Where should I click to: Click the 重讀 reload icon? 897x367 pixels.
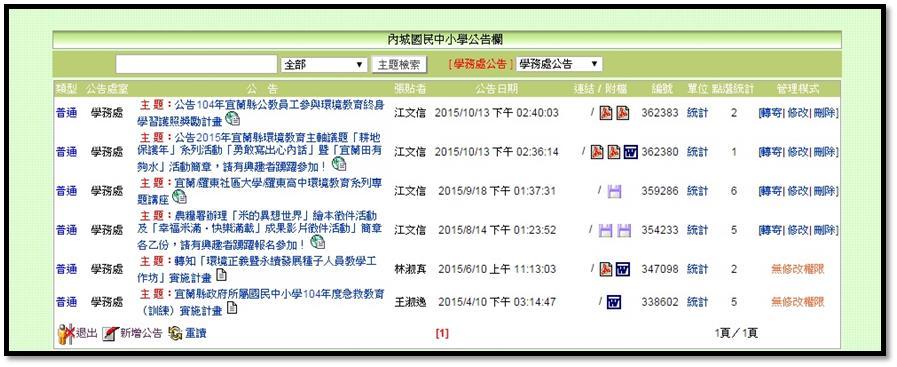pyautogui.click(x=175, y=333)
